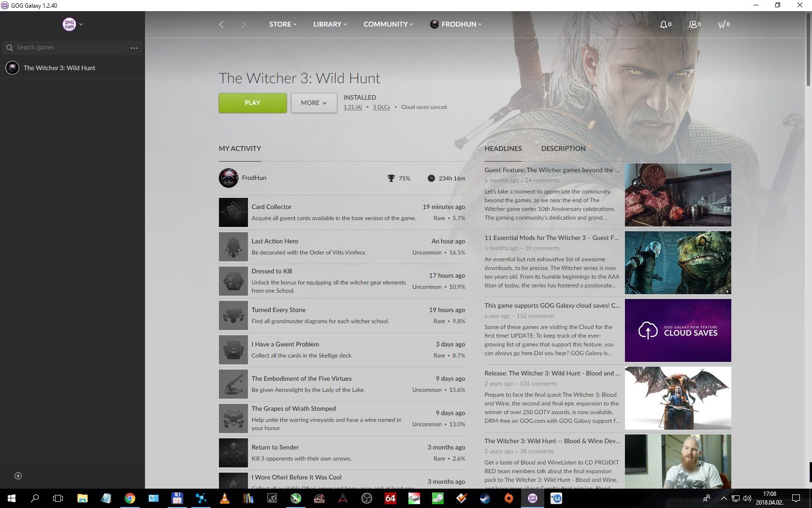Image resolution: width=812 pixels, height=508 pixels.
Task: Switch to the DESCRIPTION tab
Action: 563,149
